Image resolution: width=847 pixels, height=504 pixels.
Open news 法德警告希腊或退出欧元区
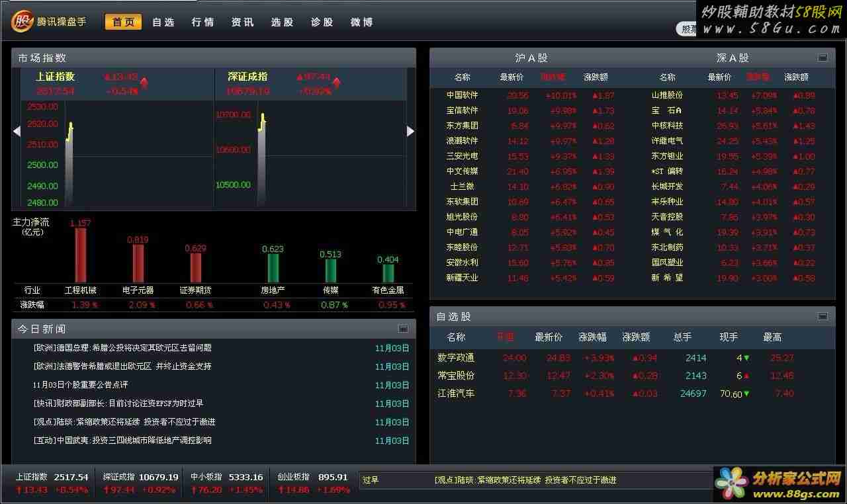(122, 366)
